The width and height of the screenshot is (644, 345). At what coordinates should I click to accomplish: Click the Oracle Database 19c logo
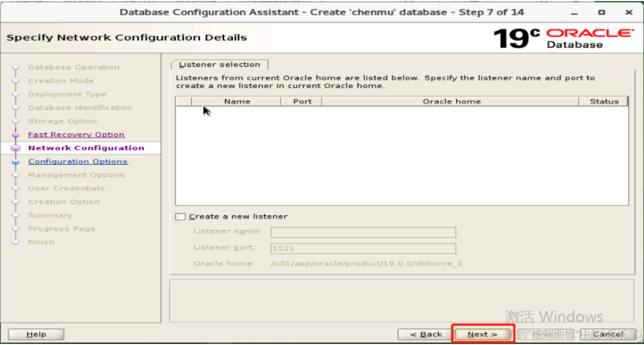563,38
